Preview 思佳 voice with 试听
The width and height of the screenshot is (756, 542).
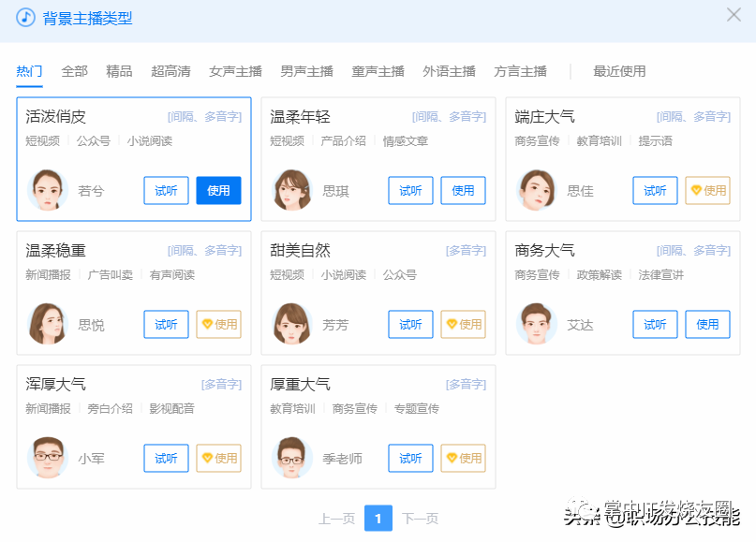click(655, 190)
